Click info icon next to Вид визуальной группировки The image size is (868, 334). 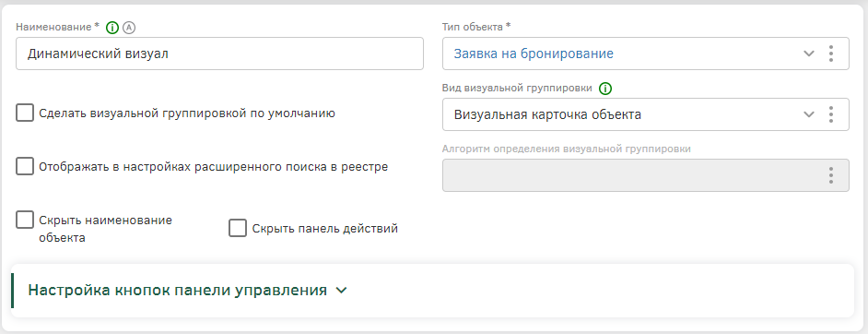(605, 88)
